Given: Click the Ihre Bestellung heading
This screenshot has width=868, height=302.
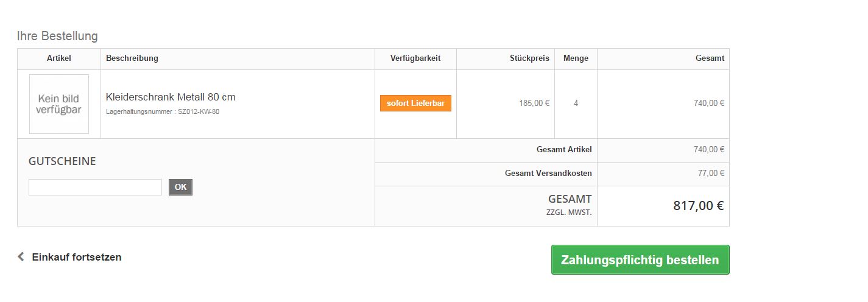Looking at the screenshot, I should coord(57,36).
